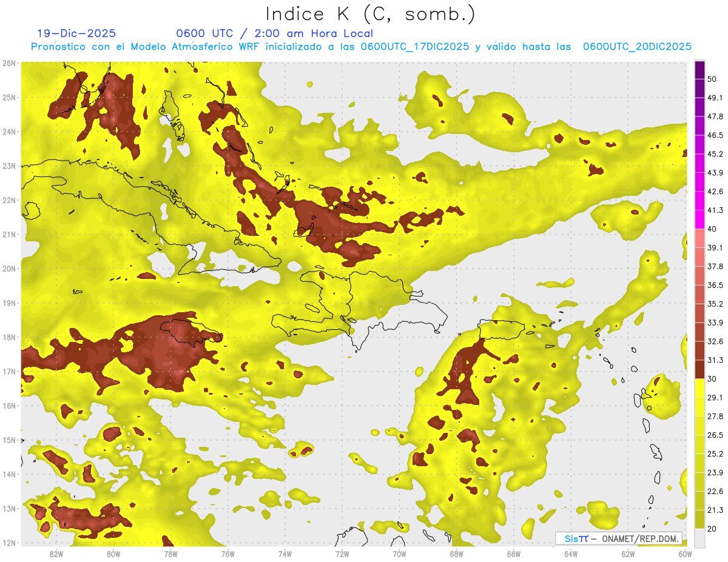The width and height of the screenshot is (728, 562).
Task: Pick the bright yellow swatch between 29.1 and 30
Action: click(x=699, y=387)
